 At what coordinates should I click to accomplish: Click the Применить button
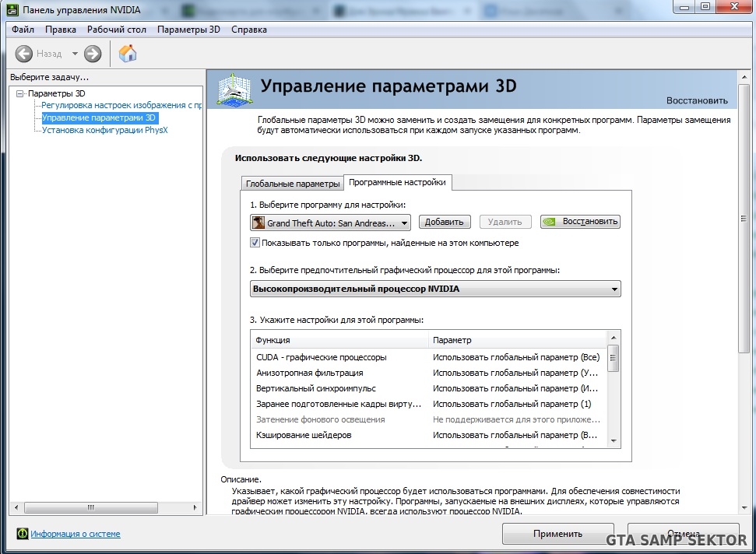(557, 534)
